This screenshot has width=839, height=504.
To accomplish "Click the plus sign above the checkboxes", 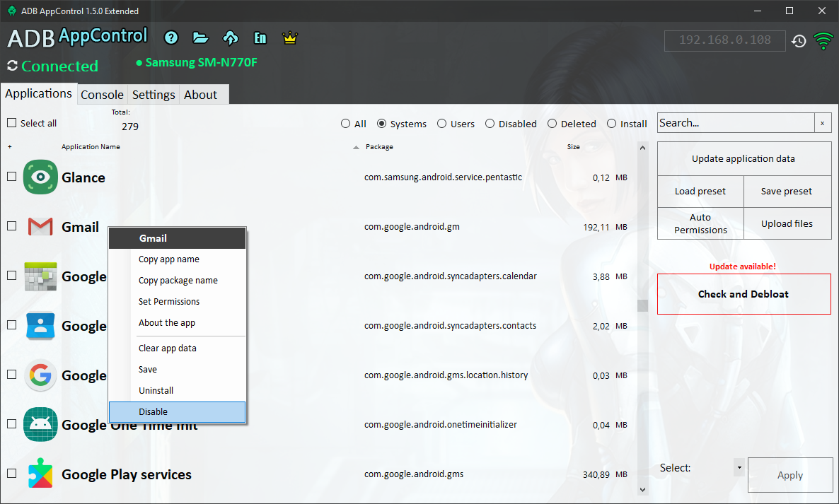I will click(x=10, y=146).
